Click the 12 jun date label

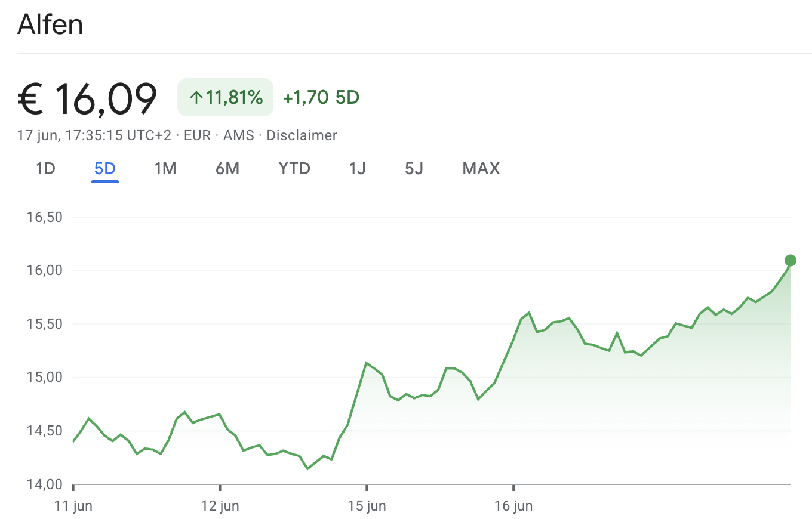click(220, 506)
